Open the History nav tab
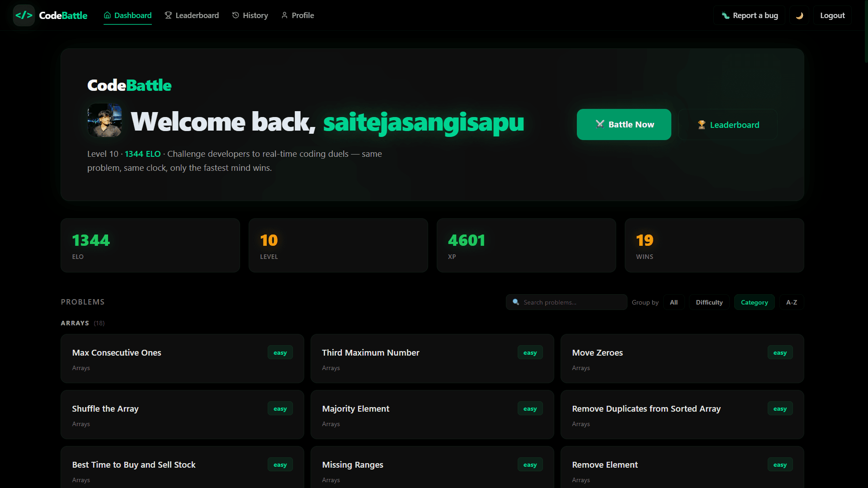 250,15
